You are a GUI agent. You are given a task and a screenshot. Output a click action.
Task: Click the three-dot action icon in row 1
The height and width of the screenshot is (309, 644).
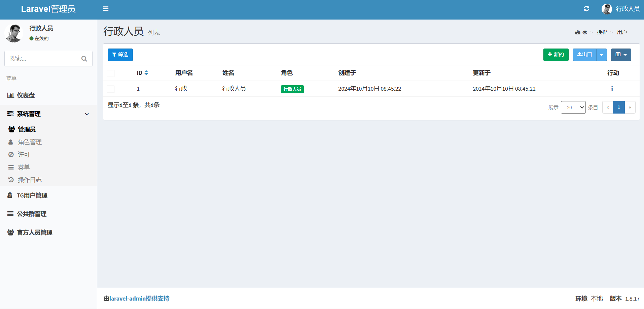[x=612, y=89]
